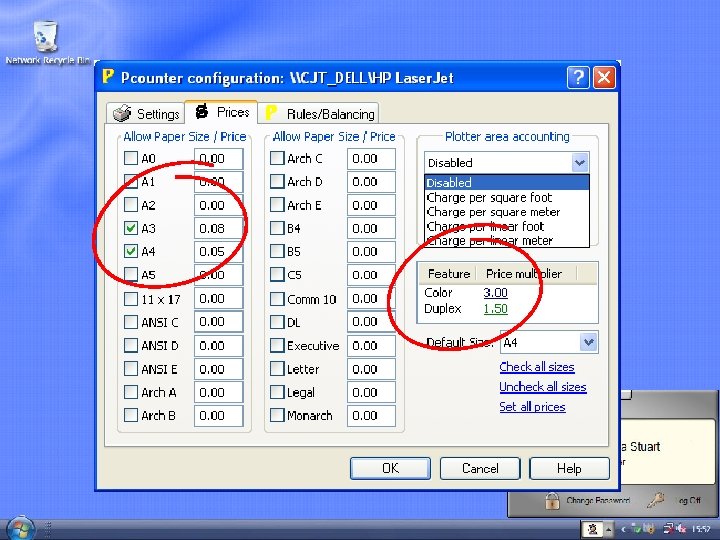Viewport: 720px width, 540px height.
Task: Check the ANSI E paper size
Action: pos(131,368)
